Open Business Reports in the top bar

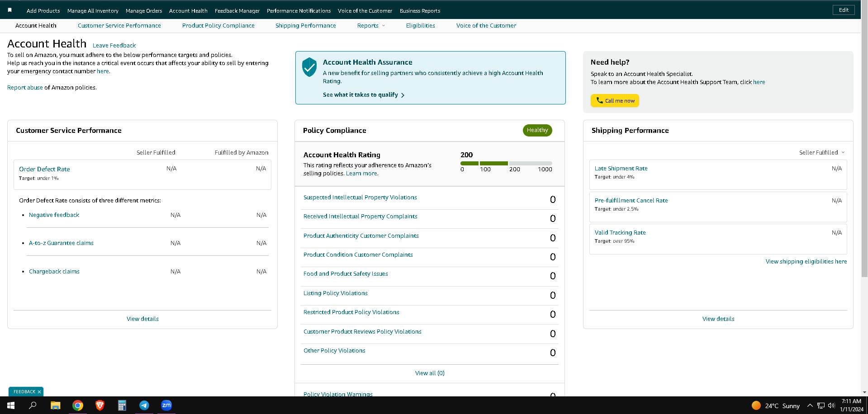(x=420, y=11)
